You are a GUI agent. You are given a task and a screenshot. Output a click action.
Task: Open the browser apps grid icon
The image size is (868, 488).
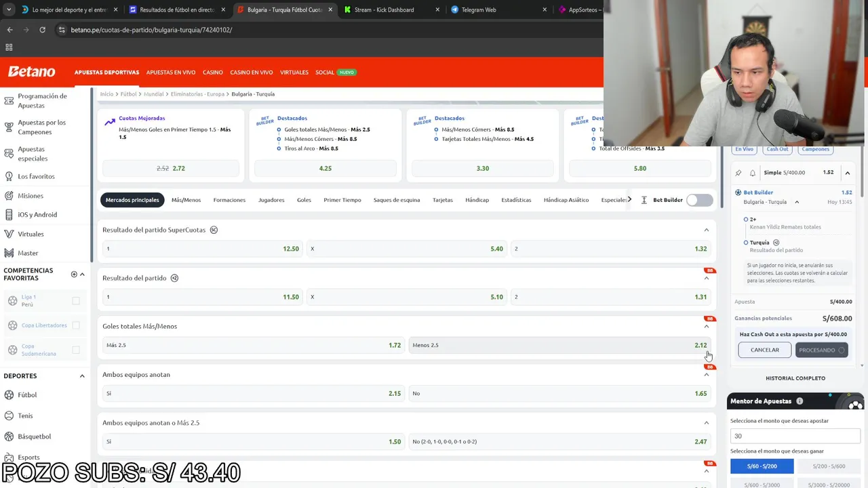9,47
